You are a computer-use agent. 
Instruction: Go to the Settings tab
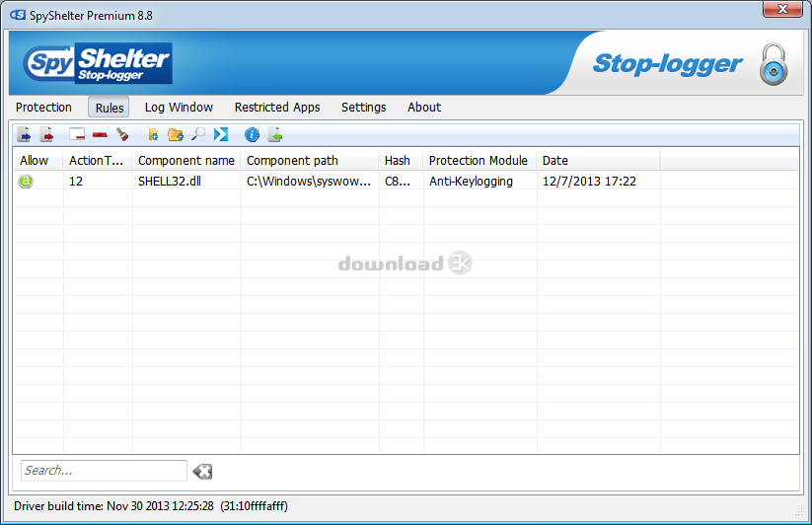click(363, 108)
